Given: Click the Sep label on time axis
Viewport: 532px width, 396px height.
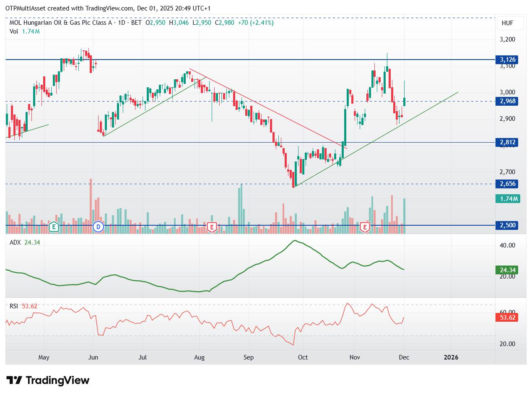Looking at the screenshot, I should point(249,357).
